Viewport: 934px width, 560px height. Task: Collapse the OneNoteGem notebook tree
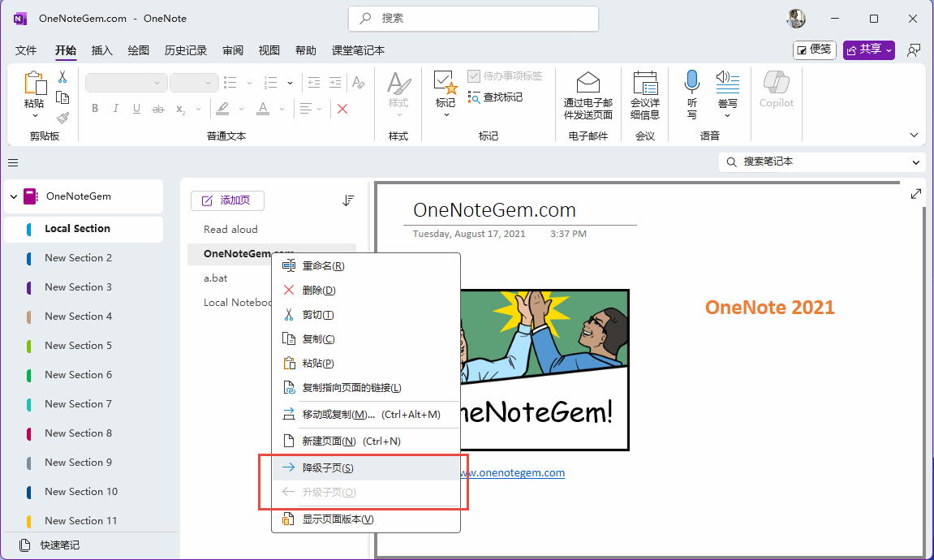(x=13, y=196)
